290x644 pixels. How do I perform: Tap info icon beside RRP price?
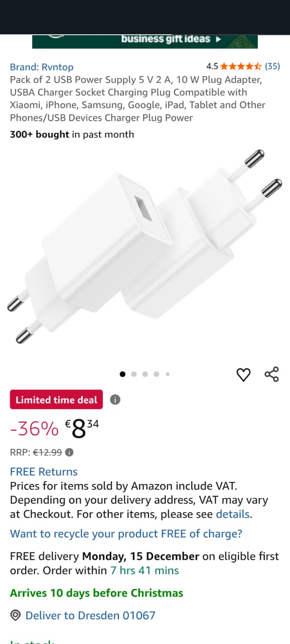(69, 452)
